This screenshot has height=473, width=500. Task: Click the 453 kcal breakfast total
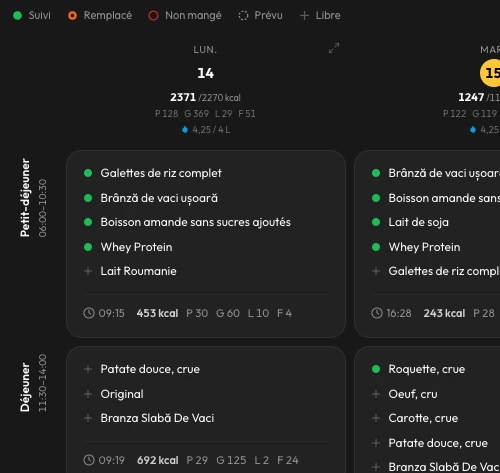click(157, 313)
